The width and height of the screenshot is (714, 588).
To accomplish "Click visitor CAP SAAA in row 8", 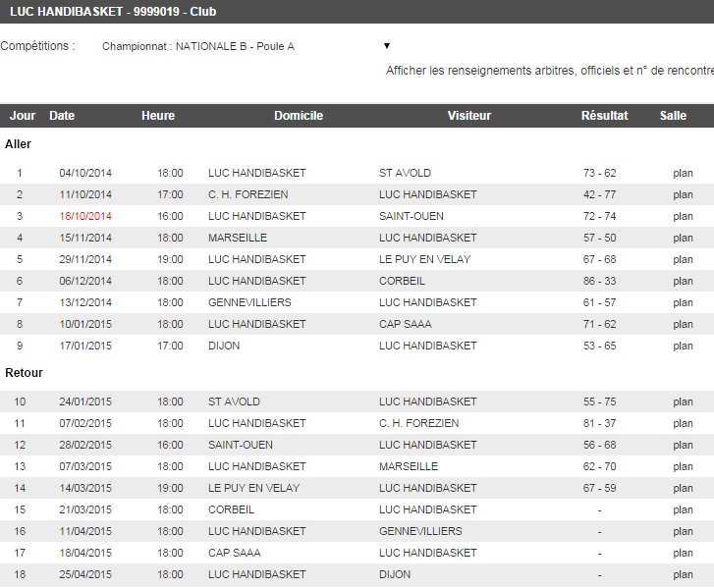I will pyautogui.click(x=406, y=324).
